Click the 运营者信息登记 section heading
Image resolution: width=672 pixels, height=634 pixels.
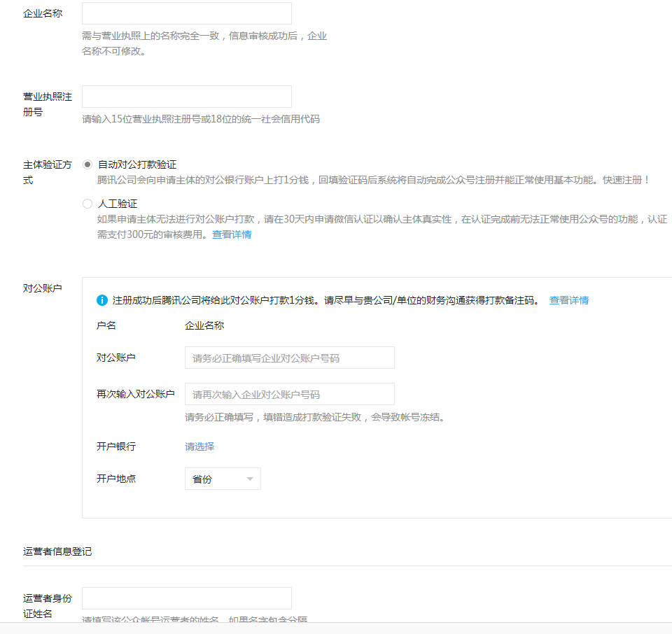(x=57, y=551)
